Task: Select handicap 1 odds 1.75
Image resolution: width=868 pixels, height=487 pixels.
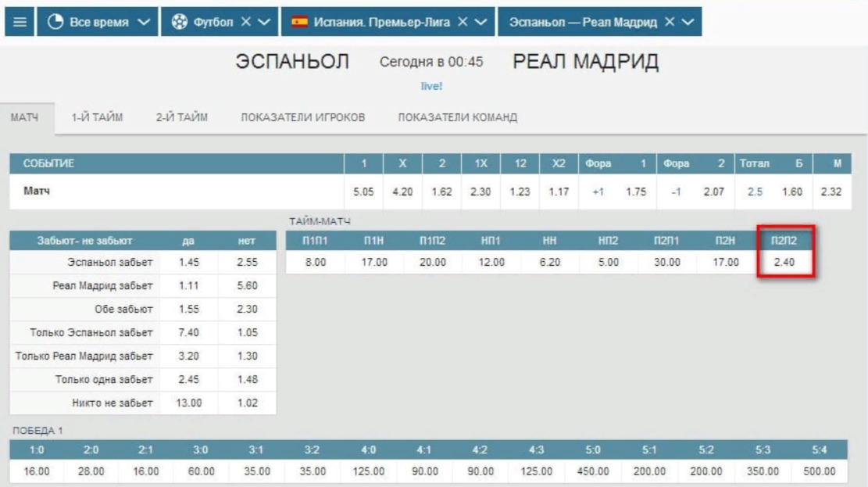Action: (636, 192)
